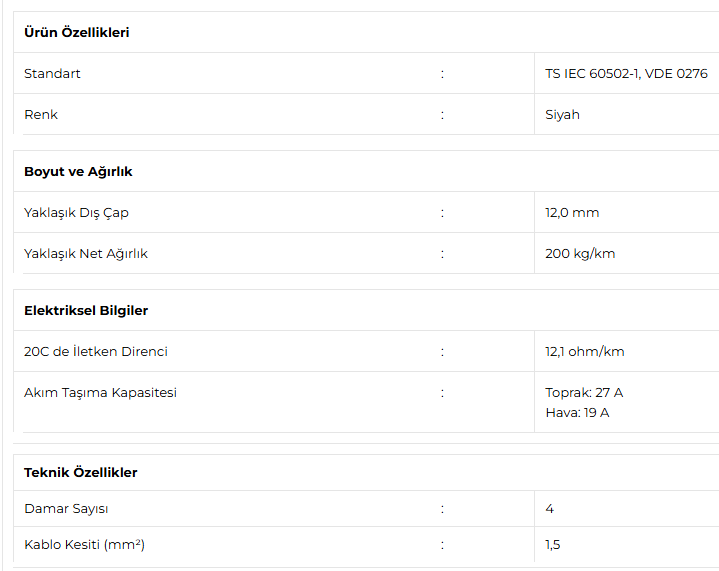Click the Standart row label
The width and height of the screenshot is (719, 571).
(x=52, y=73)
